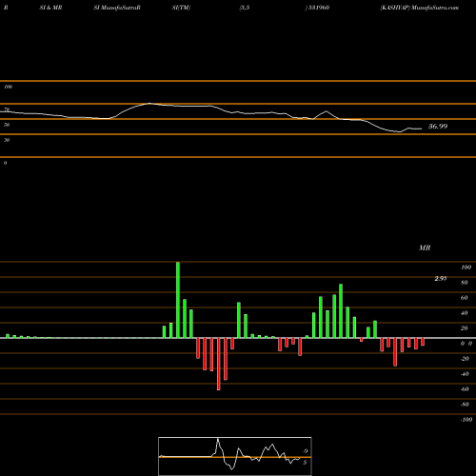Open the mini overview chart thumbnail
This screenshot has width=476, height=476.
(x=235, y=456)
